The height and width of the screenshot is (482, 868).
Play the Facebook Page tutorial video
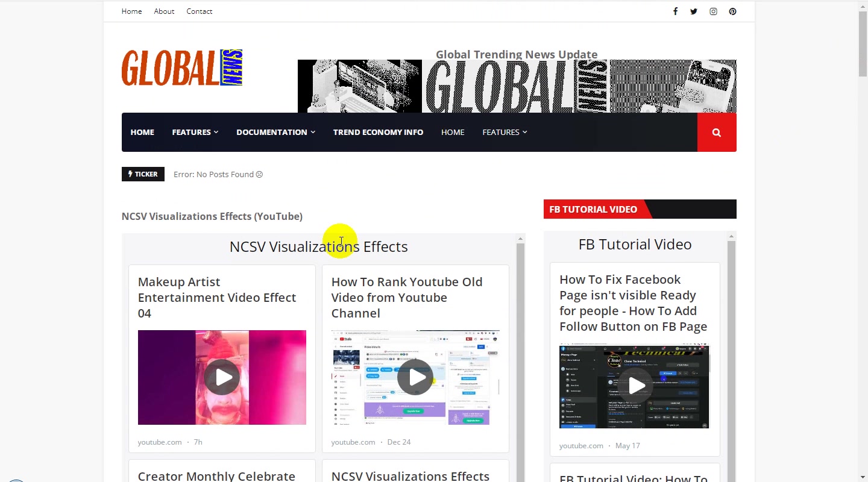(635, 386)
